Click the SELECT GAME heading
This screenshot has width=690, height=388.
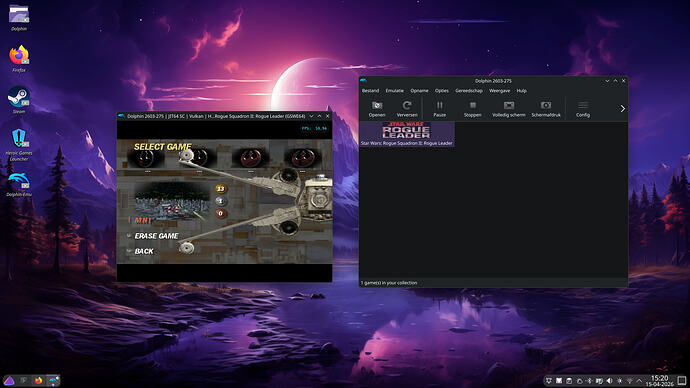(162, 146)
